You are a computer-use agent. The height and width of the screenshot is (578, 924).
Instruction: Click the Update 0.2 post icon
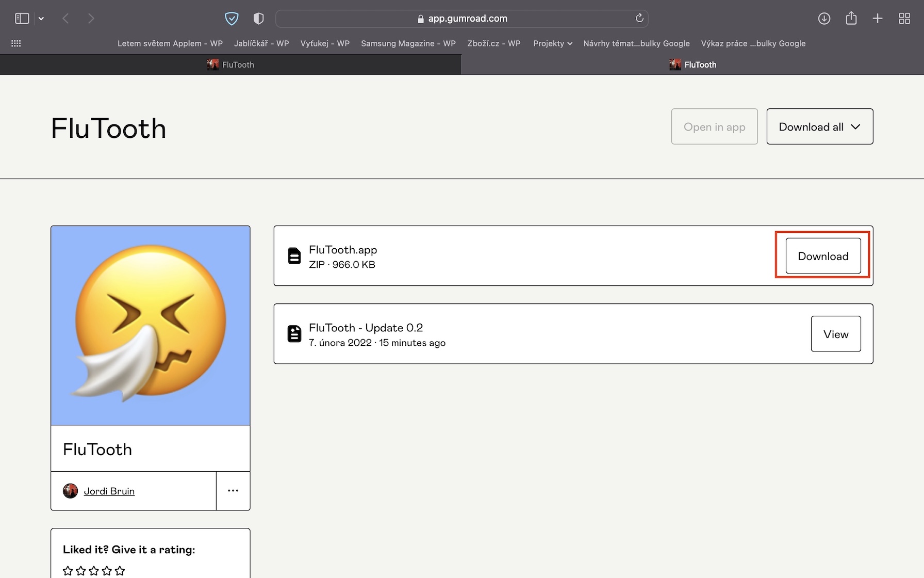294,334
